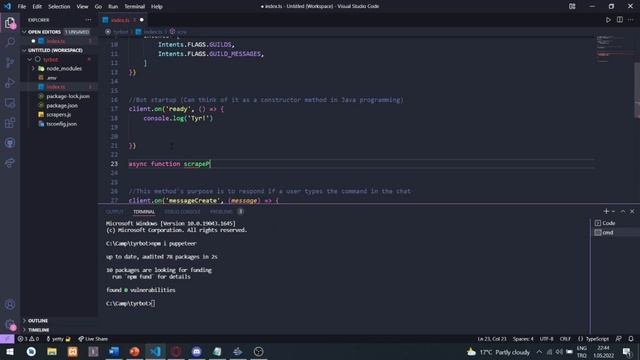The image size is (640, 360).
Task: Open the File menu
Action: coord(22,7)
